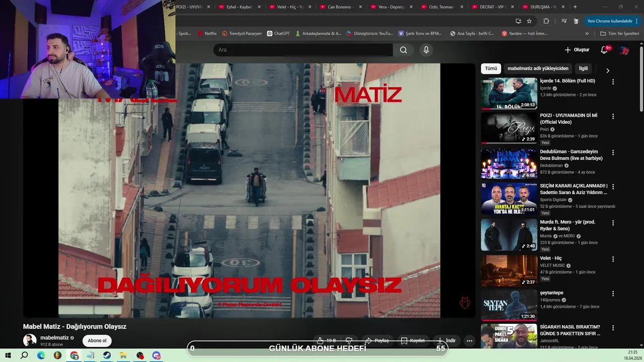The height and width of the screenshot is (362, 644).
Task: Click the install app icon in address bar
Action: (x=518, y=21)
